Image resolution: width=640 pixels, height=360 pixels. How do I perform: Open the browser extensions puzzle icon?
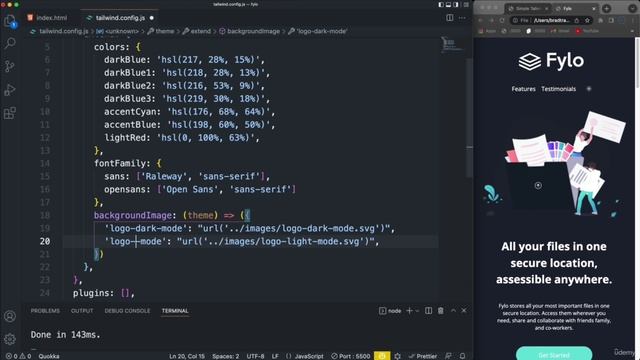pos(601,20)
